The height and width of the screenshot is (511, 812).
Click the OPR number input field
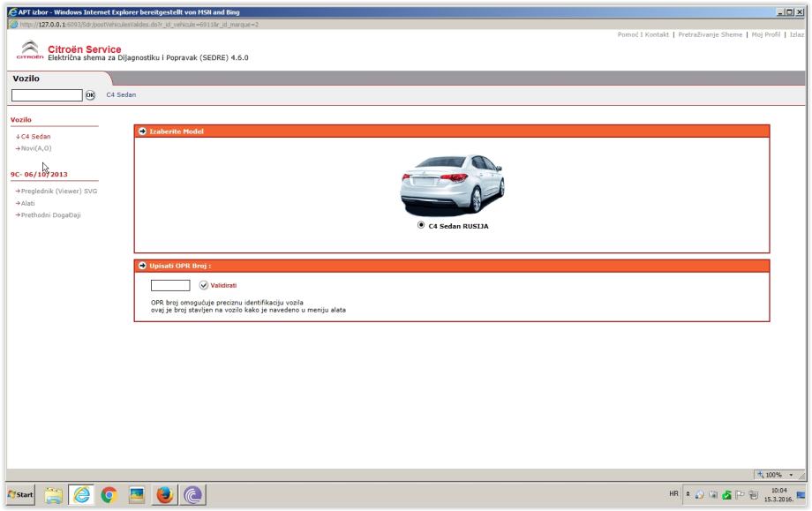click(x=170, y=285)
